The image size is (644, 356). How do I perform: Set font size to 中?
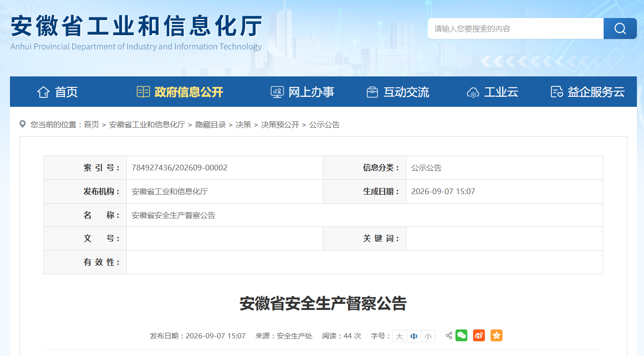414,336
